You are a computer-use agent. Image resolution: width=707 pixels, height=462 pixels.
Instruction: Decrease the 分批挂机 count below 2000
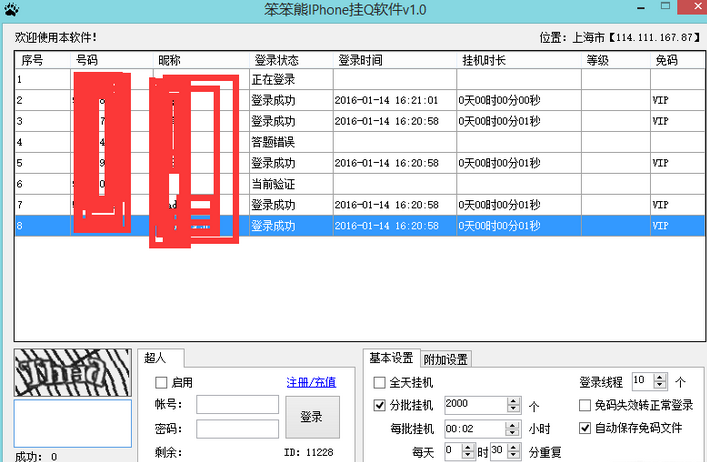tap(514, 409)
